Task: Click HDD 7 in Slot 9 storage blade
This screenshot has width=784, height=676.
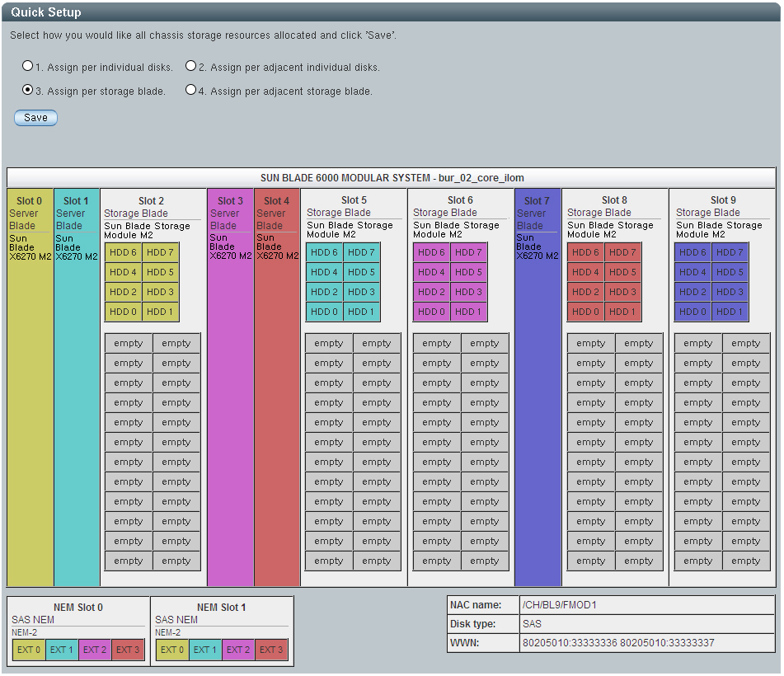Action: 730,252
